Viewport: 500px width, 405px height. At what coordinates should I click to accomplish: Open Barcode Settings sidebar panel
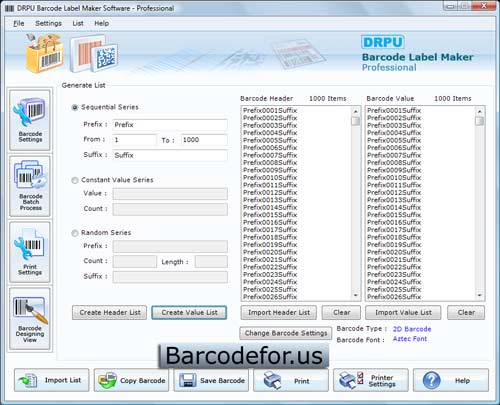coord(30,120)
